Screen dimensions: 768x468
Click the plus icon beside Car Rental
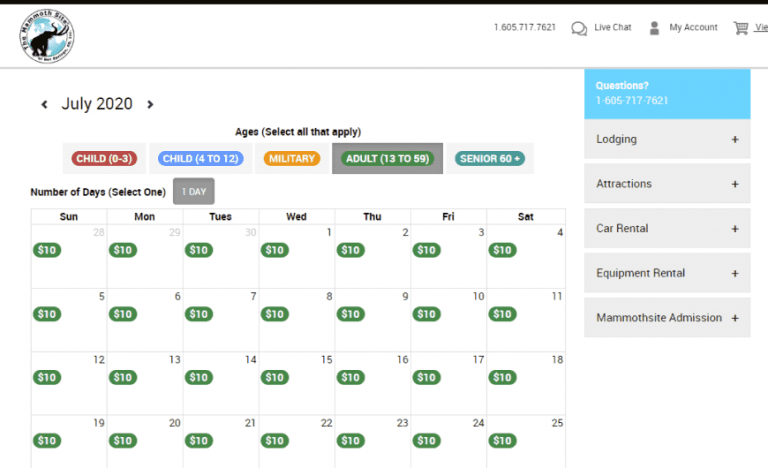[x=735, y=229]
